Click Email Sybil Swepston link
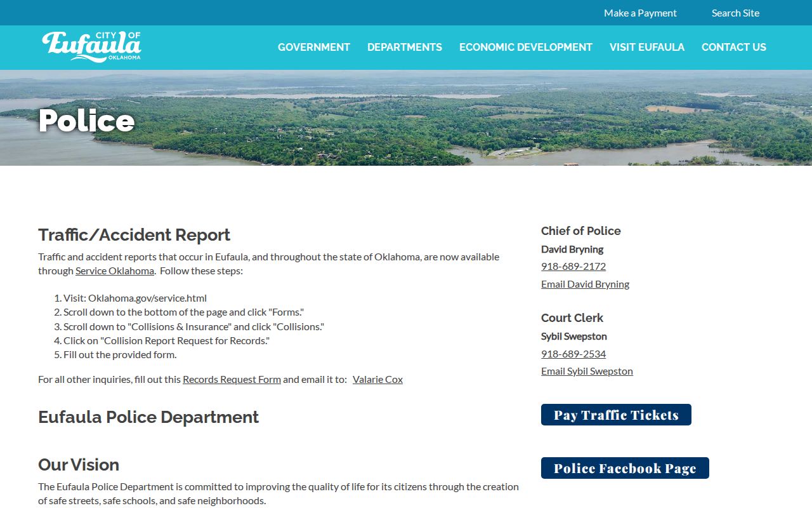This screenshot has width=812, height=508. click(587, 371)
